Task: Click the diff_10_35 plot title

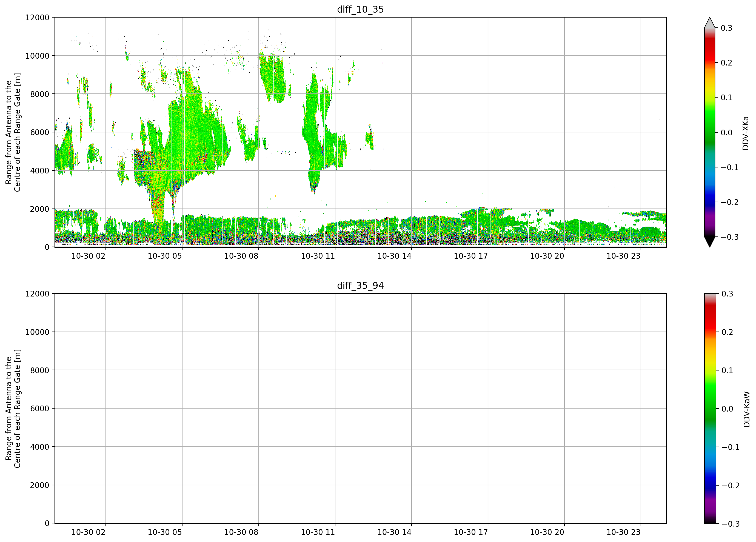Action: point(360,9)
